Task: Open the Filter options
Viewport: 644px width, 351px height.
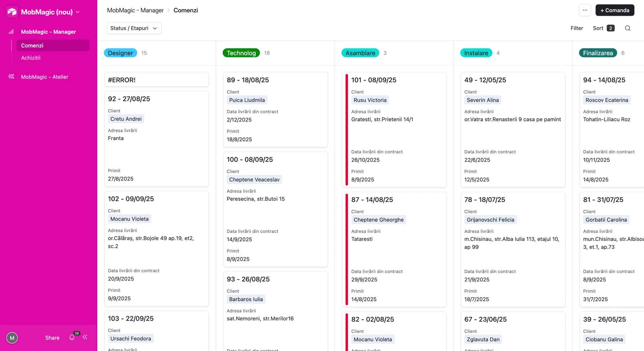Action: (577, 28)
